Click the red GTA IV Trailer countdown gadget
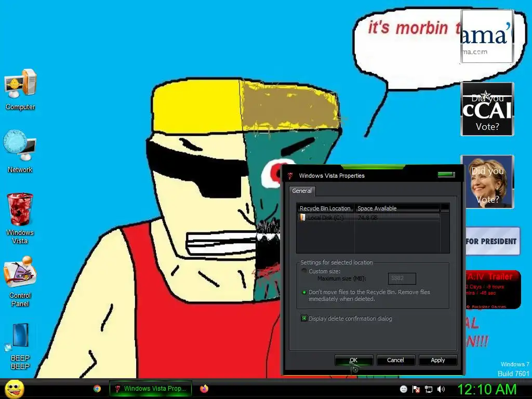Screen dimensions: 532x399 tap(493, 289)
